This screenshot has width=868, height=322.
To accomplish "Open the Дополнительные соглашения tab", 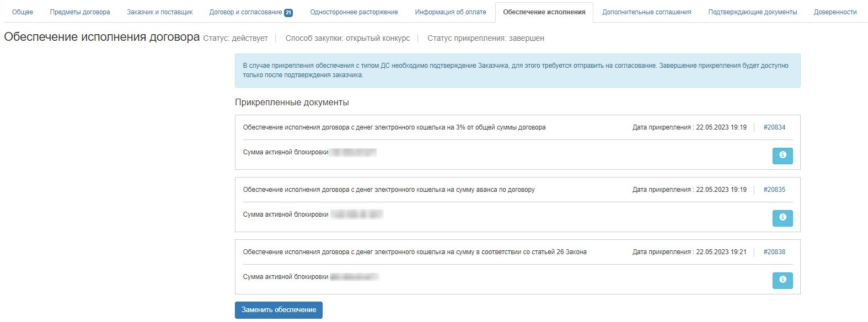I will pos(646,12).
